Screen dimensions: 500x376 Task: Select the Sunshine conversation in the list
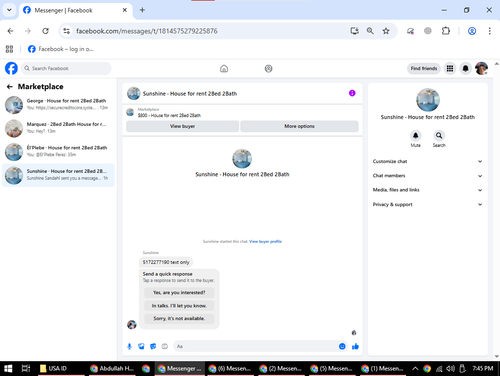tap(58, 175)
